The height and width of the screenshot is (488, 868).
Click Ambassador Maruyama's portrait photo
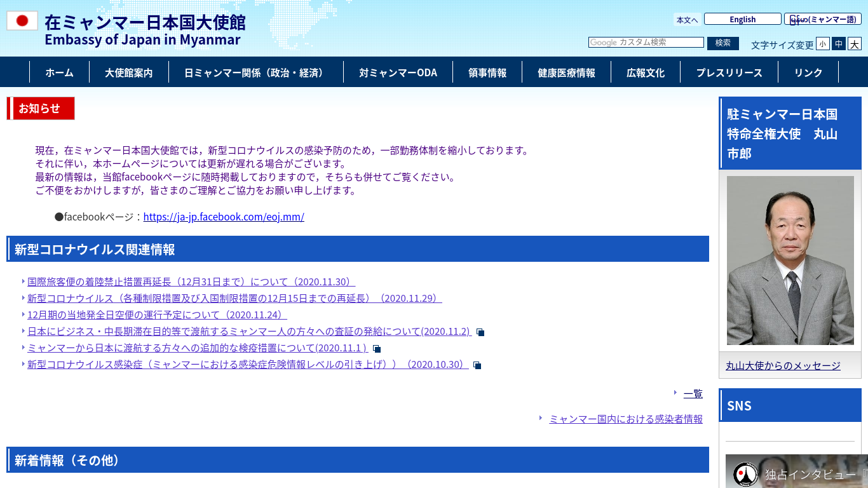[790, 261]
